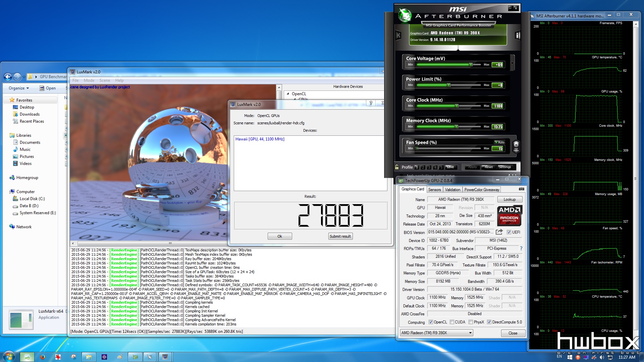The height and width of the screenshot is (362, 644).
Task: Click Submit result button in LuxMark
Action: pyautogui.click(x=340, y=236)
